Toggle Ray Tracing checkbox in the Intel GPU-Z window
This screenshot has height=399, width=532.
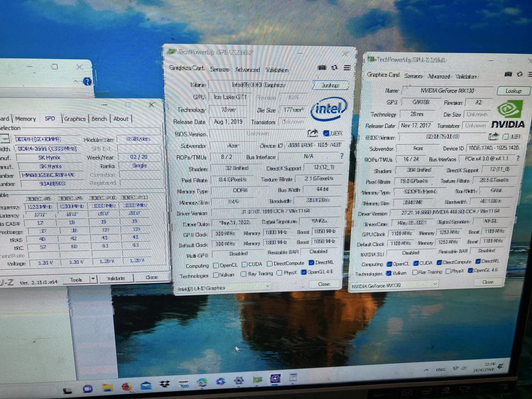243,274
